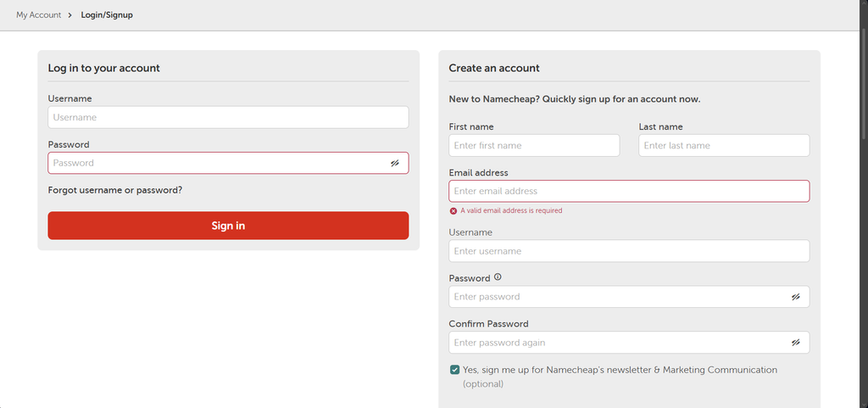The image size is (868, 408).
Task: Reveal Confirm Password field text
Action: pyautogui.click(x=795, y=343)
